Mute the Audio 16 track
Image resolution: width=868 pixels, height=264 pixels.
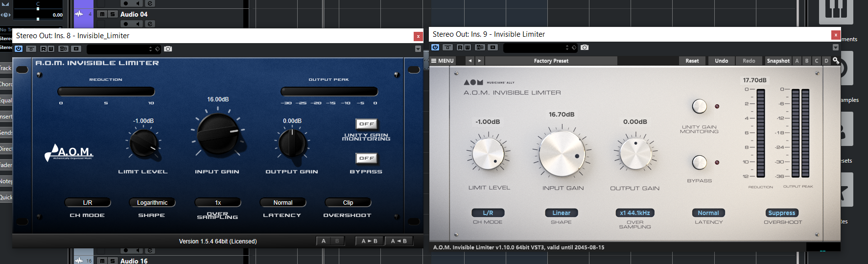click(x=102, y=261)
